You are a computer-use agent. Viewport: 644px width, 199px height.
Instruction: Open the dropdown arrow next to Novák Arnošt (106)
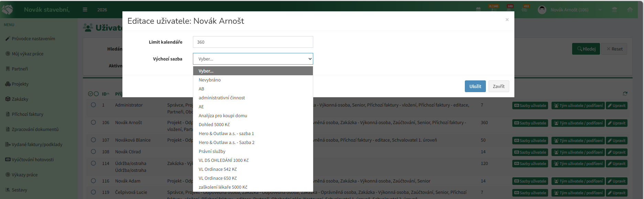click(600, 10)
